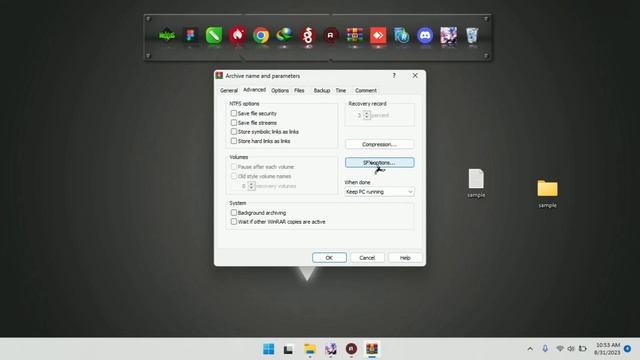Open the clock and date in taskbar
The image size is (640, 360).
pos(607,349)
